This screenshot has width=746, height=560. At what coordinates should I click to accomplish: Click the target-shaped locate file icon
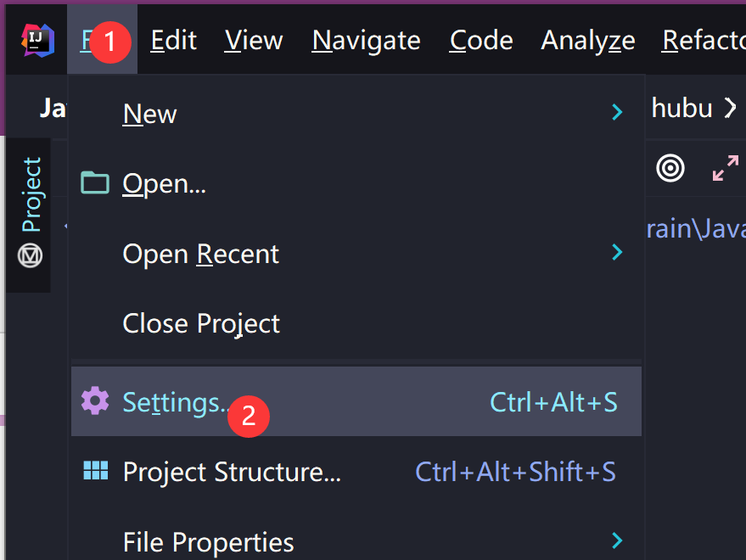point(670,168)
